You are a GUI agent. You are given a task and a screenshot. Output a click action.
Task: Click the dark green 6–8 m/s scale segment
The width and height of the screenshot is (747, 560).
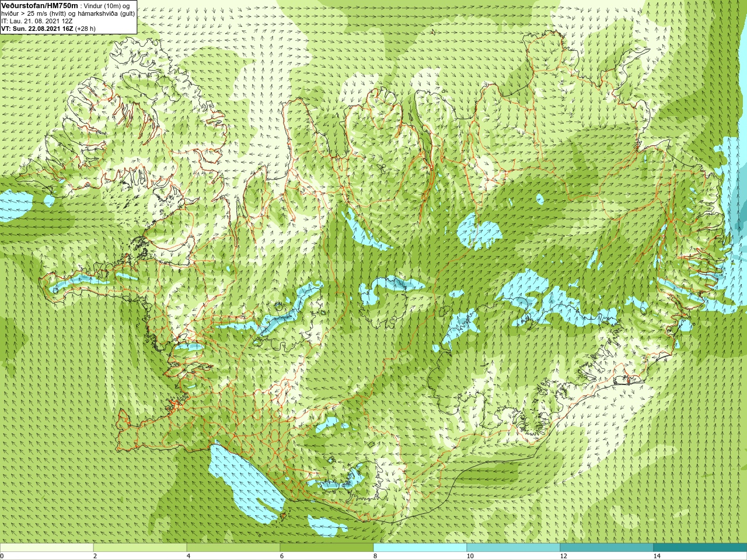tap(327, 548)
